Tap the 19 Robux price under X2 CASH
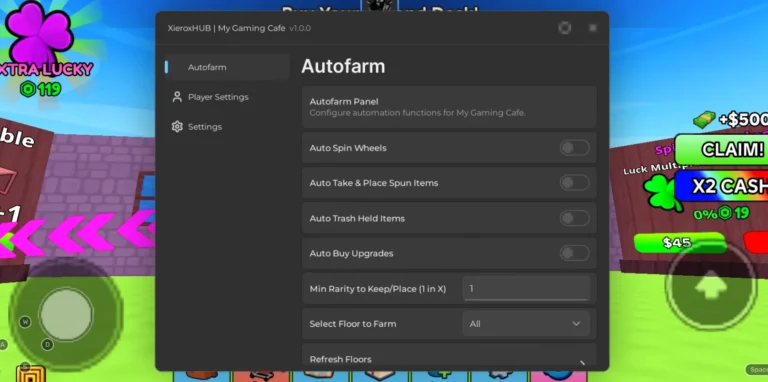768x382 pixels. 733,213
